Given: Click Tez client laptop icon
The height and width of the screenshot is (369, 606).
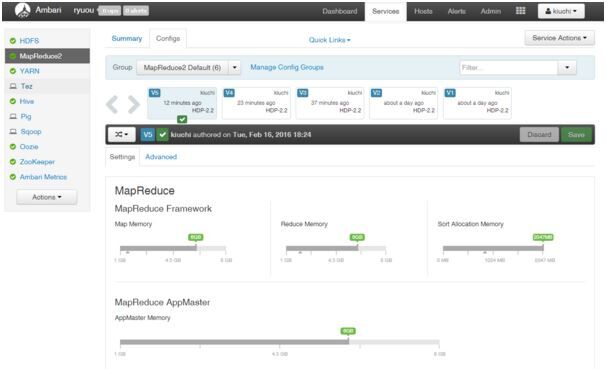Looking at the screenshot, I should tap(13, 86).
